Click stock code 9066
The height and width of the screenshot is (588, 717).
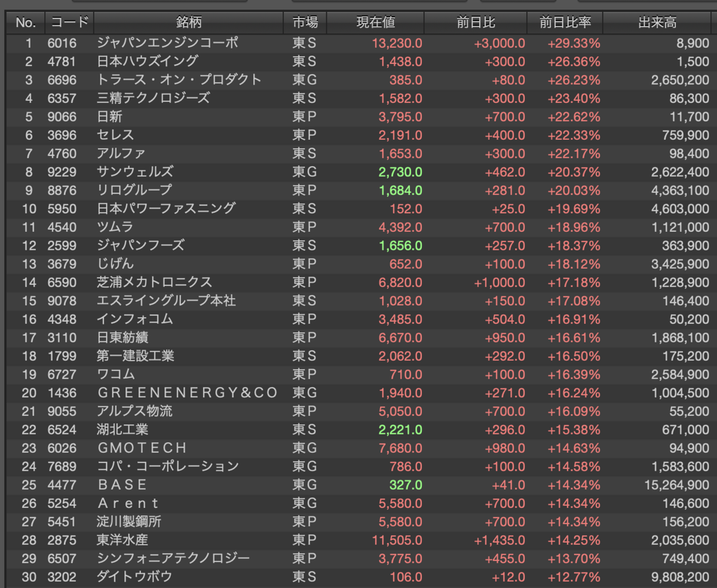tap(62, 117)
